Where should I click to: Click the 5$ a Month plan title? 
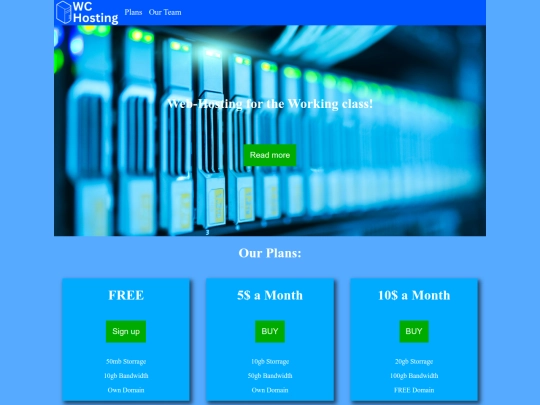coord(270,295)
